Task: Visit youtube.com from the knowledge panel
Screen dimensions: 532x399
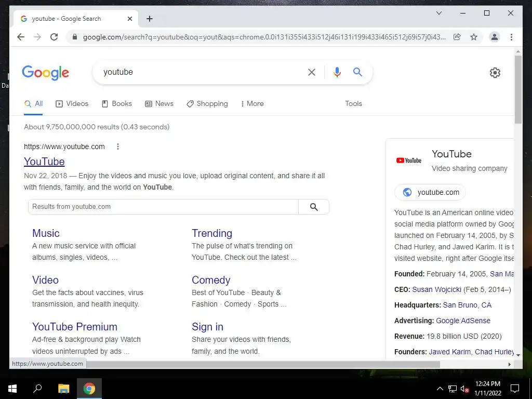Action: (x=430, y=192)
